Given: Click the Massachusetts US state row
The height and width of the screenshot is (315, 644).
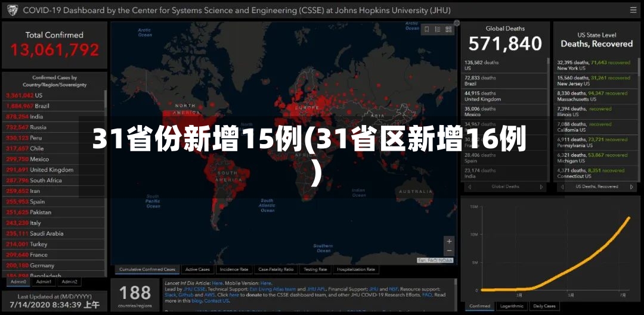Looking at the screenshot, I should pos(595,96).
